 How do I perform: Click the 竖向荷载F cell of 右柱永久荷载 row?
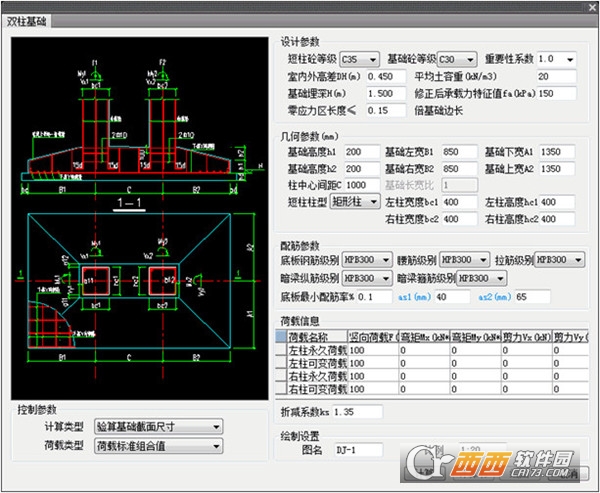[x=373, y=376]
